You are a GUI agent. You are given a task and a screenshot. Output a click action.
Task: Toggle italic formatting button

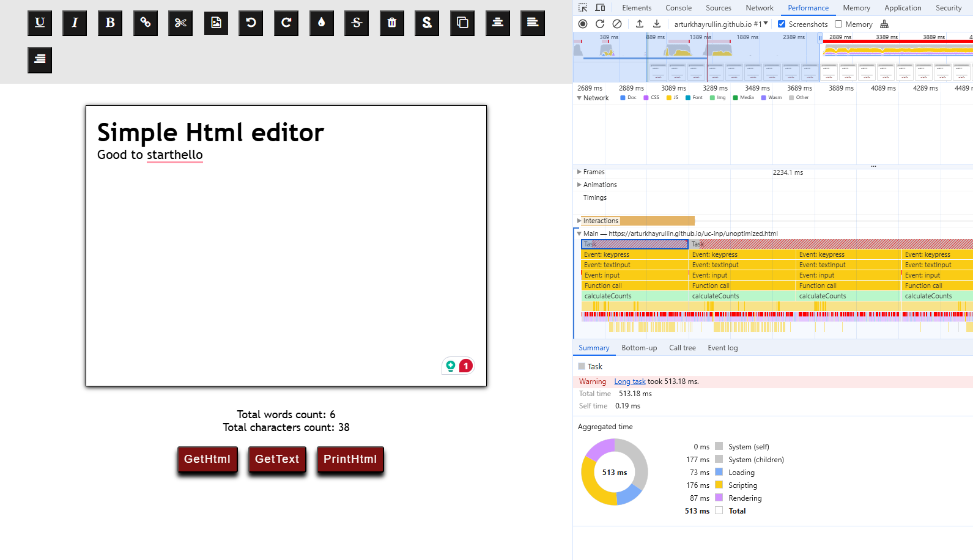(75, 23)
